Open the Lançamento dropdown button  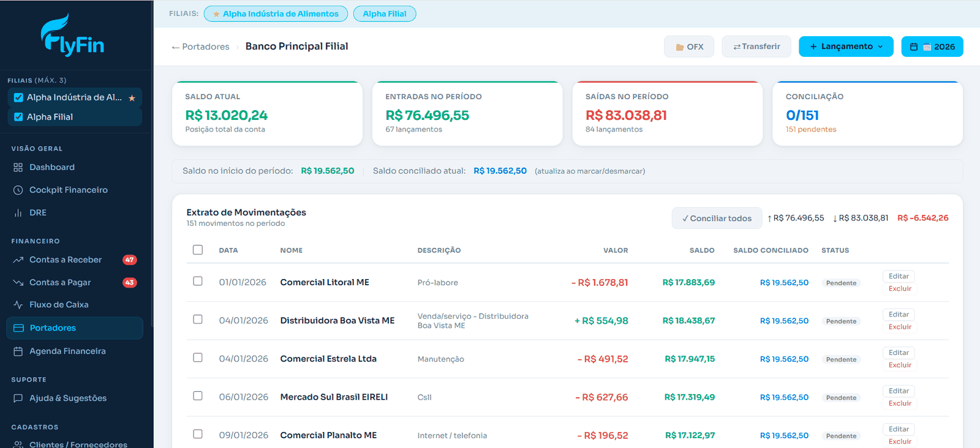pyautogui.click(x=846, y=47)
